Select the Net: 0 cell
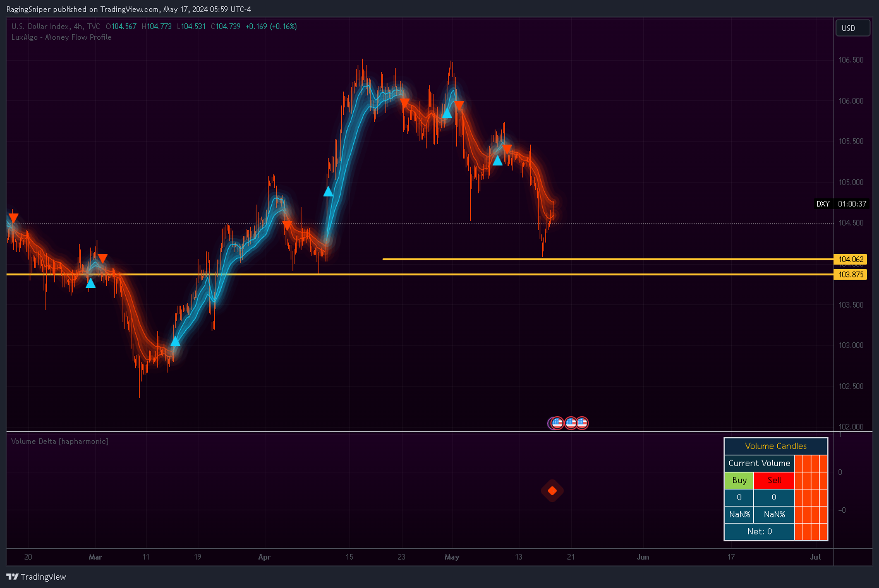 pos(759,531)
